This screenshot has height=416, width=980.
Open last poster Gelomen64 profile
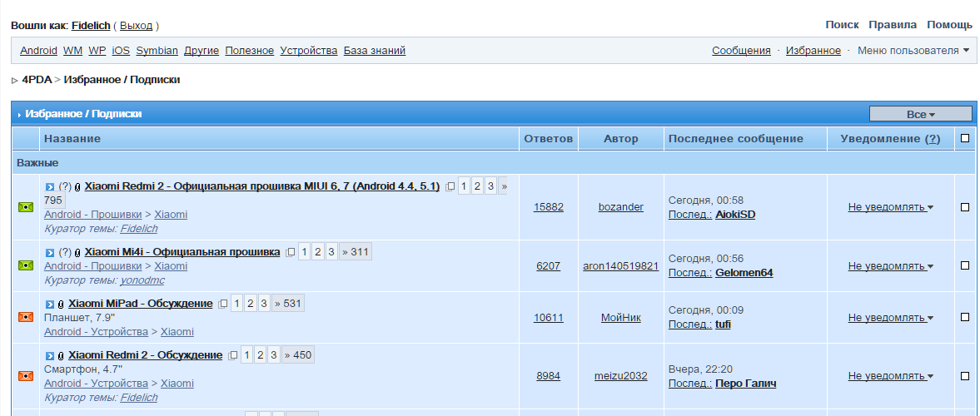tap(744, 273)
